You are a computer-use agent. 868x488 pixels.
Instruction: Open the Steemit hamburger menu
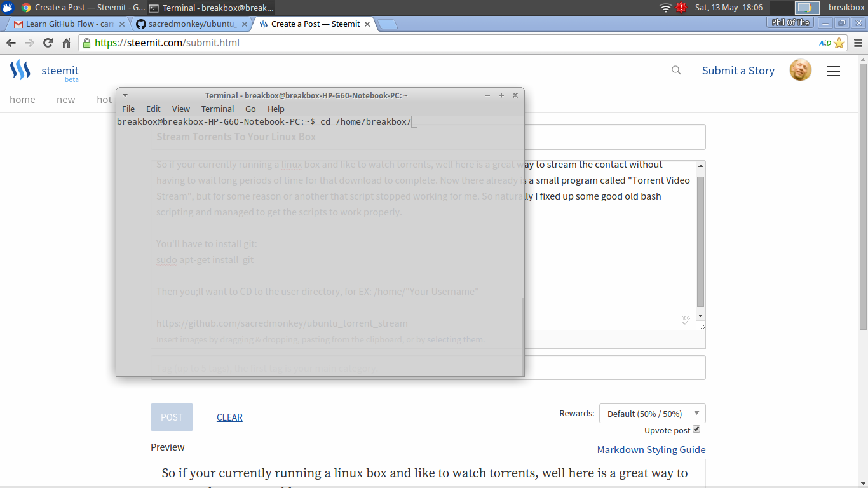[x=834, y=71]
